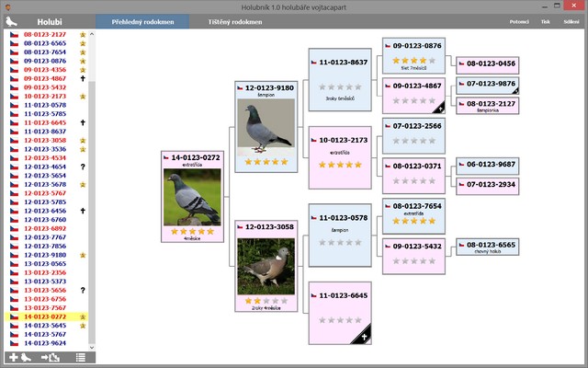588x368 pixels.
Task: Select pigeon 13-0123-5656 in the list
Action: pyautogui.click(x=44, y=289)
